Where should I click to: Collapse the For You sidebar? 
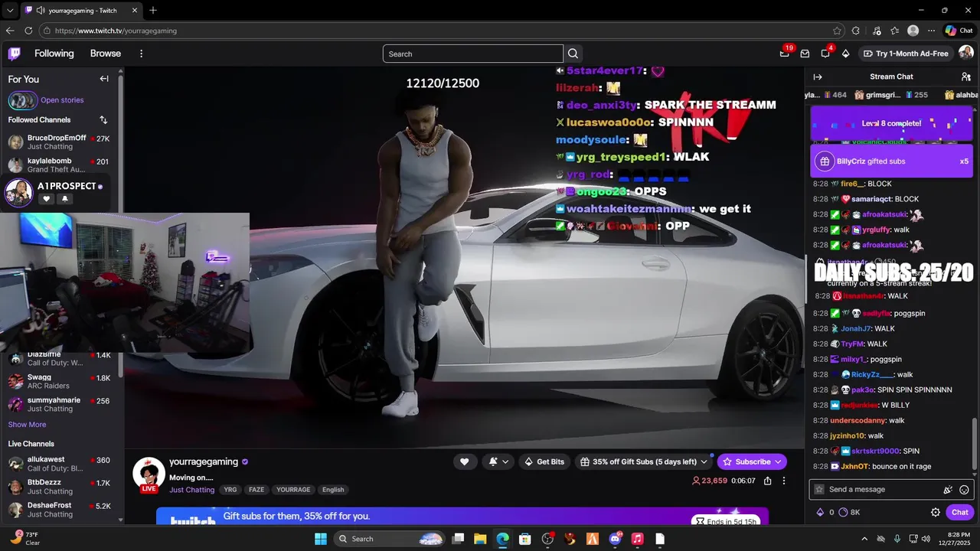(104, 79)
